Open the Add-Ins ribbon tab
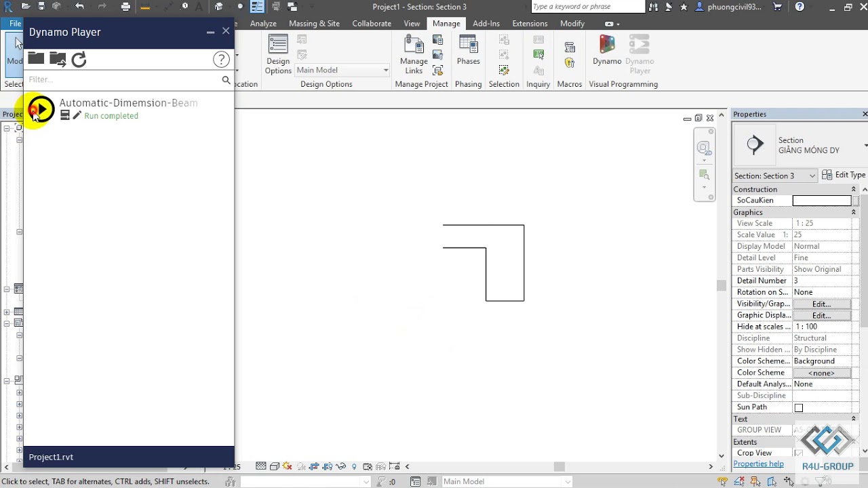 point(486,23)
